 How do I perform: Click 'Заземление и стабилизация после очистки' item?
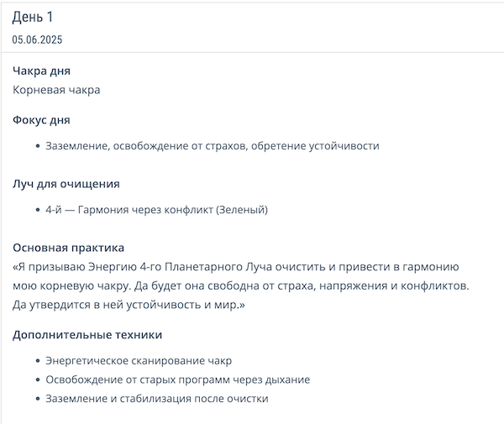coord(157,399)
